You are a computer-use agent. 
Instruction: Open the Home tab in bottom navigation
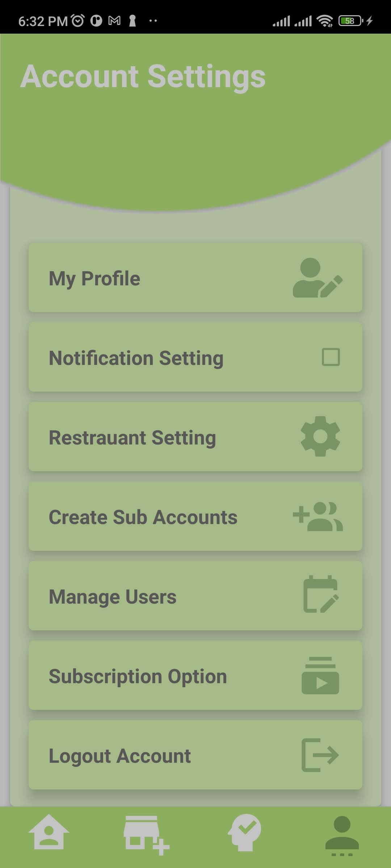tap(49, 833)
